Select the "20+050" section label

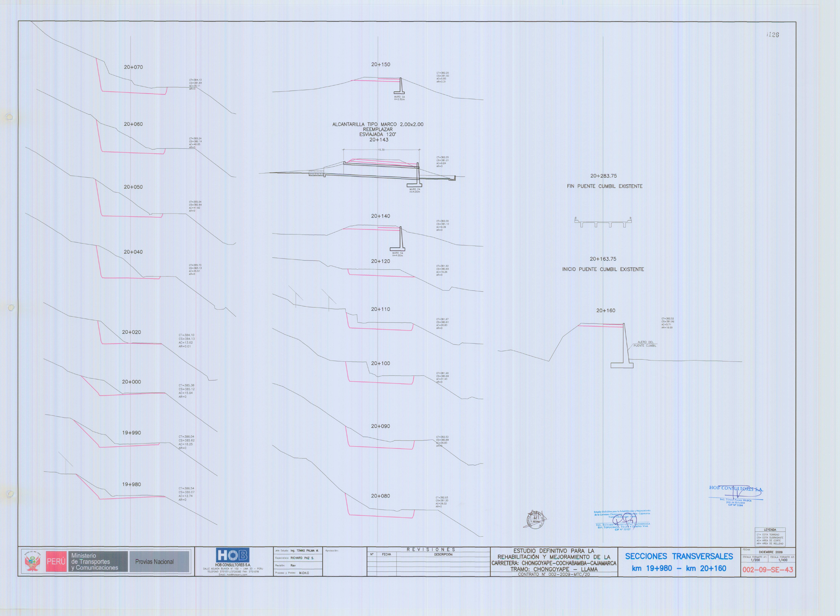[133, 187]
